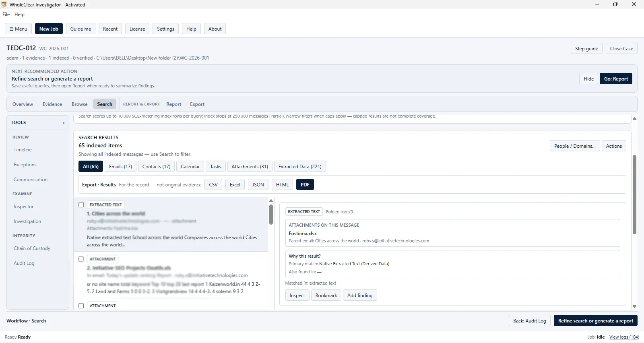This screenshot has height=343, width=644.
Task: Open the Inspector tool
Action: click(24, 207)
